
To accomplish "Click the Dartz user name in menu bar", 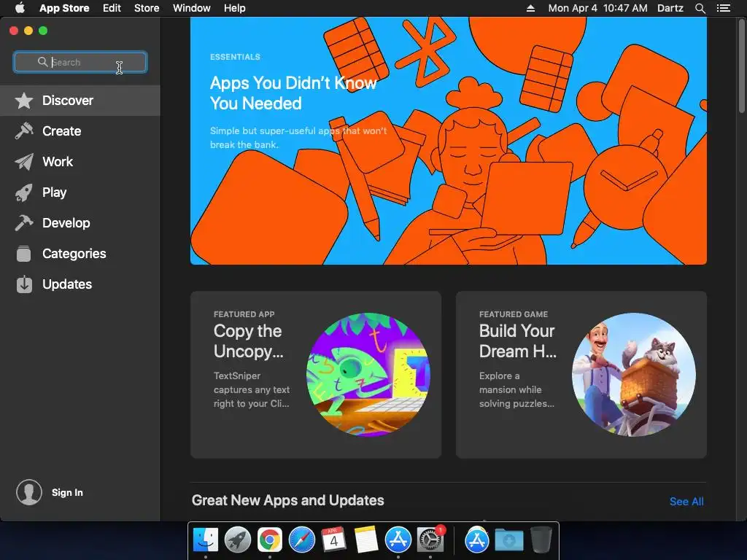I will pyautogui.click(x=670, y=8).
